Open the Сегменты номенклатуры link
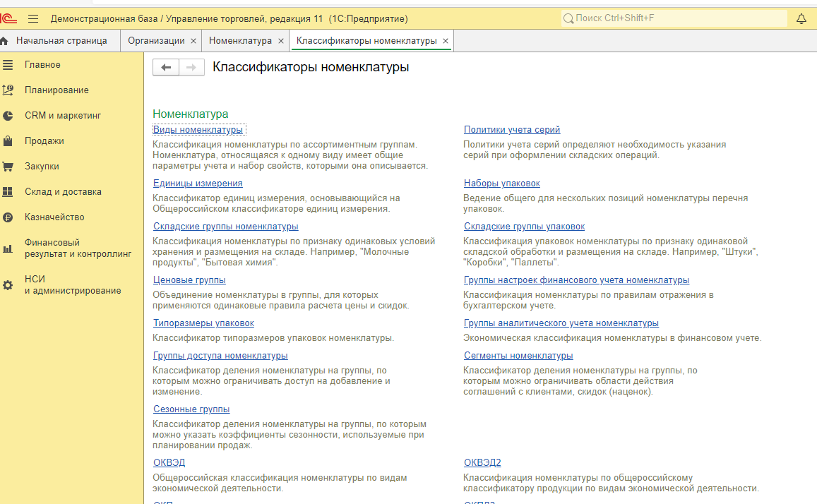Image resolution: width=817 pixels, height=504 pixels. tap(518, 356)
